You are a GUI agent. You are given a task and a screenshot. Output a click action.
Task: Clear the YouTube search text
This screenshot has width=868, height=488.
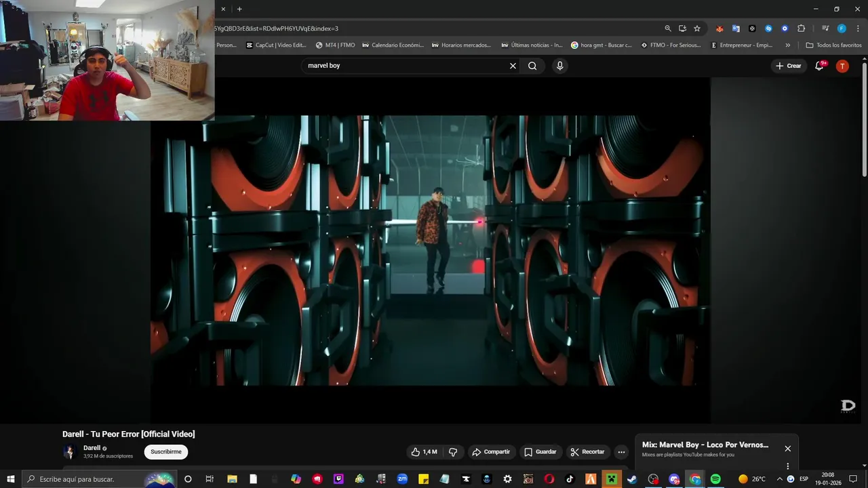513,66
